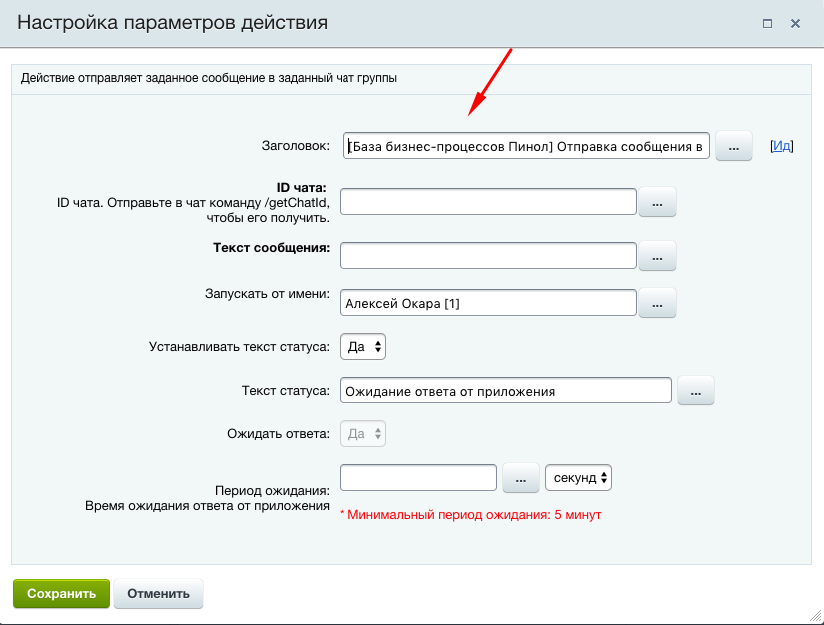Click the Период ожидания input box
824x625 pixels.
coord(418,478)
